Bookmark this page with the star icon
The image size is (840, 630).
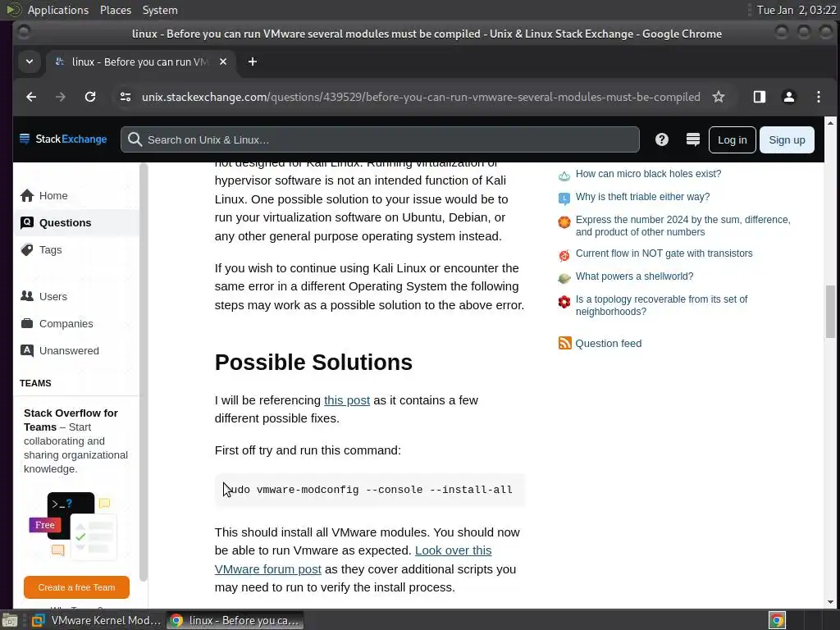719,97
